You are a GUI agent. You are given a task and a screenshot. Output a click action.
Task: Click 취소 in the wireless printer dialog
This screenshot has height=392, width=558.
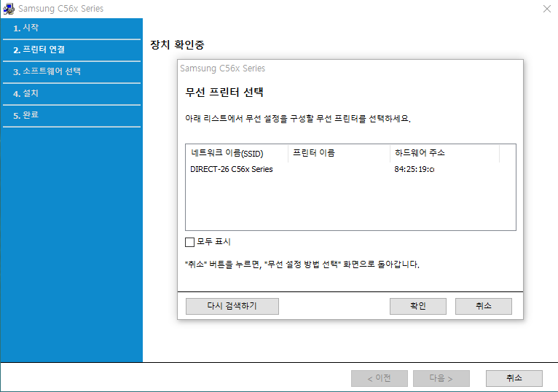click(x=483, y=306)
